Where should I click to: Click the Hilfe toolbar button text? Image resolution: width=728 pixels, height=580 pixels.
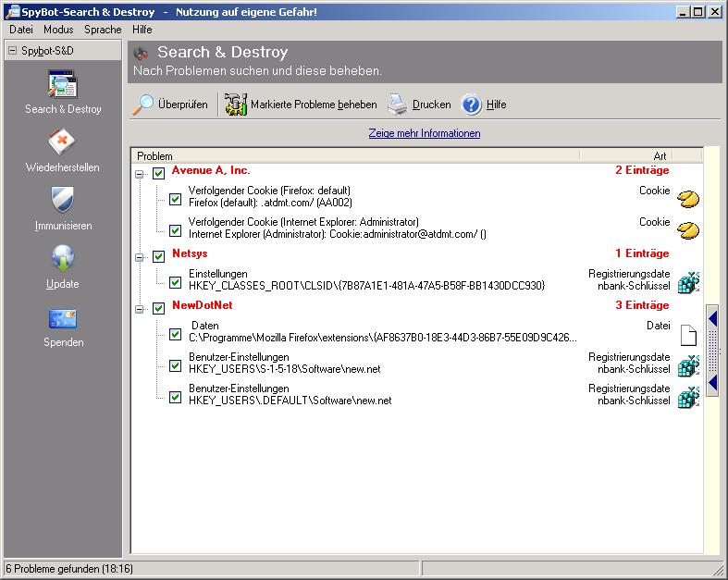(x=497, y=105)
